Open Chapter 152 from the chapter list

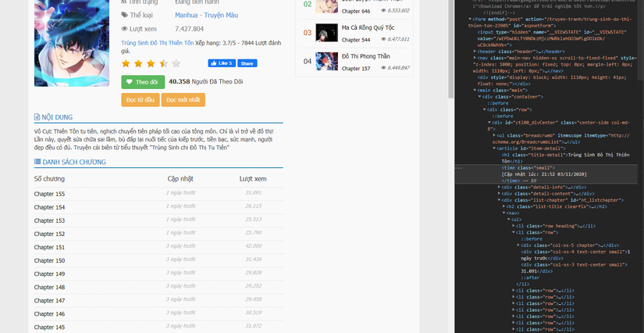click(x=49, y=234)
